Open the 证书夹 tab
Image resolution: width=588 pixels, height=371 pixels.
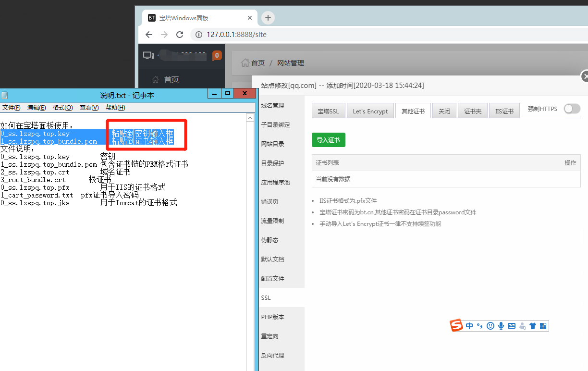(x=473, y=111)
